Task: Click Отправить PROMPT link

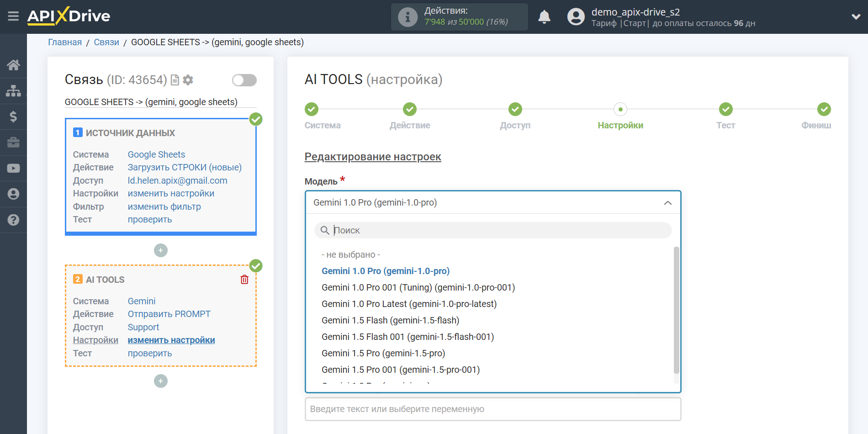Action: (x=169, y=314)
